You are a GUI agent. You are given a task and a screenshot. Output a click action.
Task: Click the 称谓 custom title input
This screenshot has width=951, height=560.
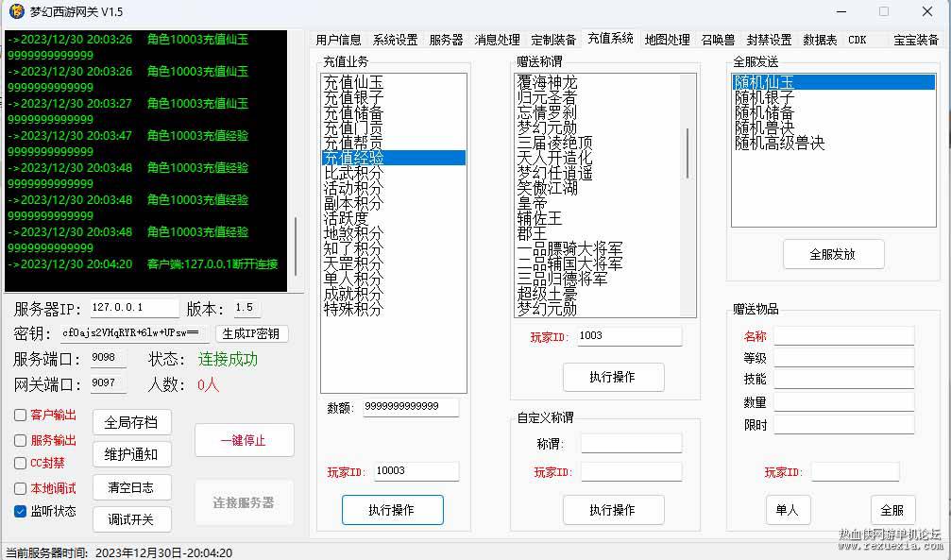point(631,444)
